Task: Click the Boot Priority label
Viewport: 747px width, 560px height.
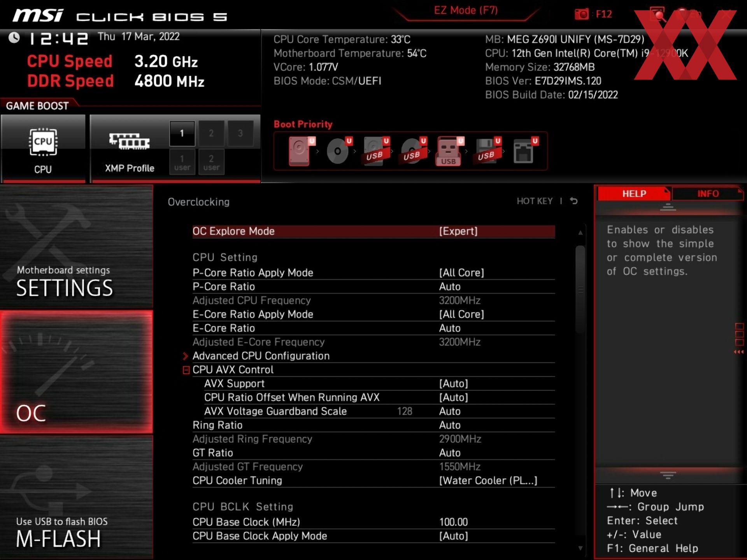Action: (x=303, y=124)
